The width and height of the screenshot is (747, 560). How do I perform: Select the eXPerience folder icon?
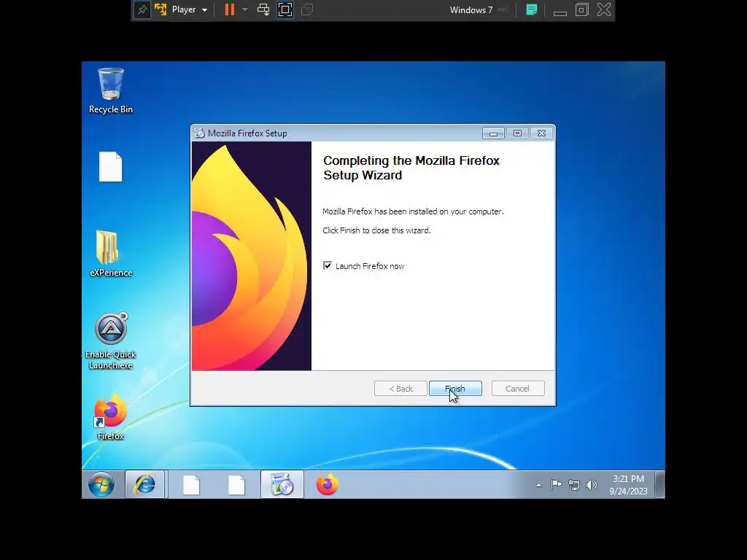point(111,254)
